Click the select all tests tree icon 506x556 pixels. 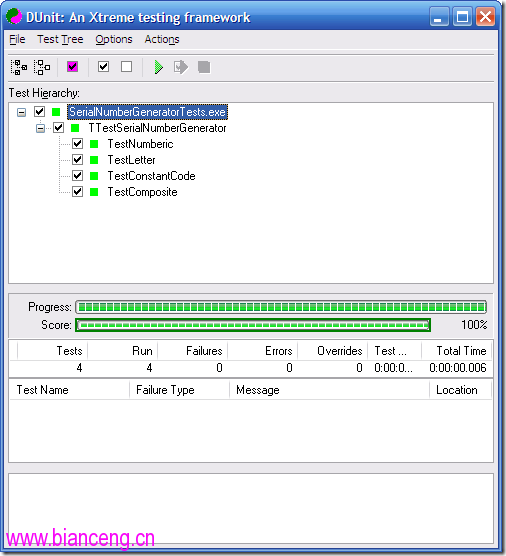(19, 67)
